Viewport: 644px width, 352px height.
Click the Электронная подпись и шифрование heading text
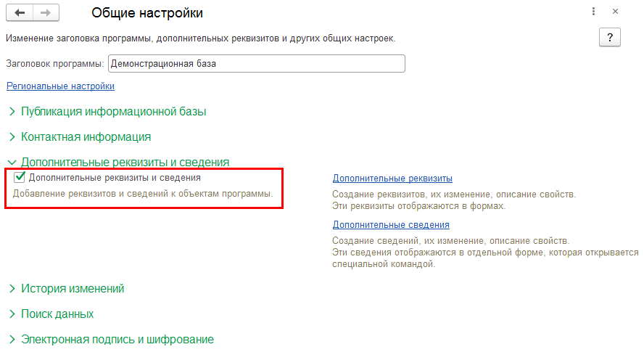117,339
